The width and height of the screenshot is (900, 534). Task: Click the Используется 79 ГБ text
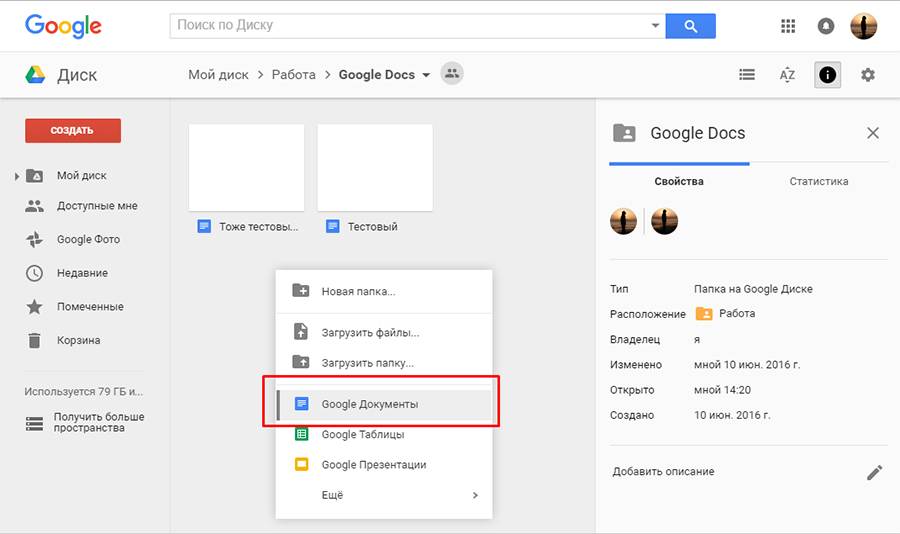coord(84,392)
